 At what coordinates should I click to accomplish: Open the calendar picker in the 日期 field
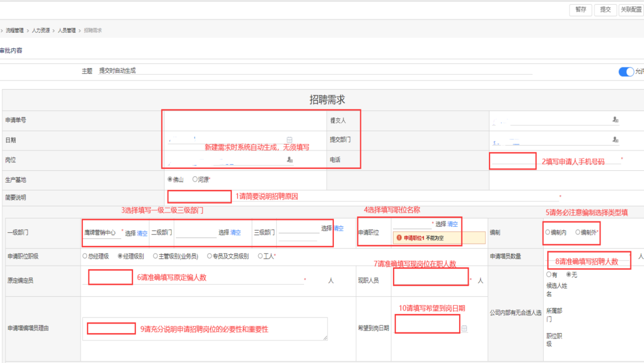pos(290,140)
